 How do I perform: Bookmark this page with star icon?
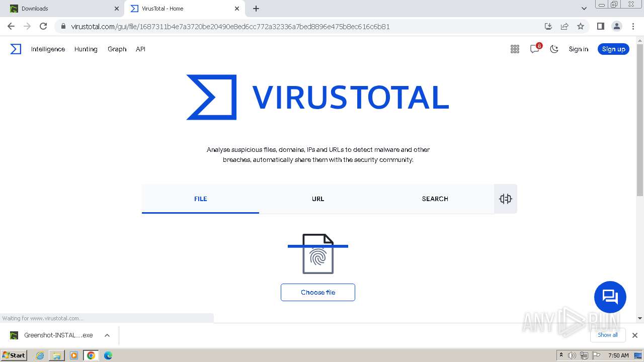[x=581, y=26]
